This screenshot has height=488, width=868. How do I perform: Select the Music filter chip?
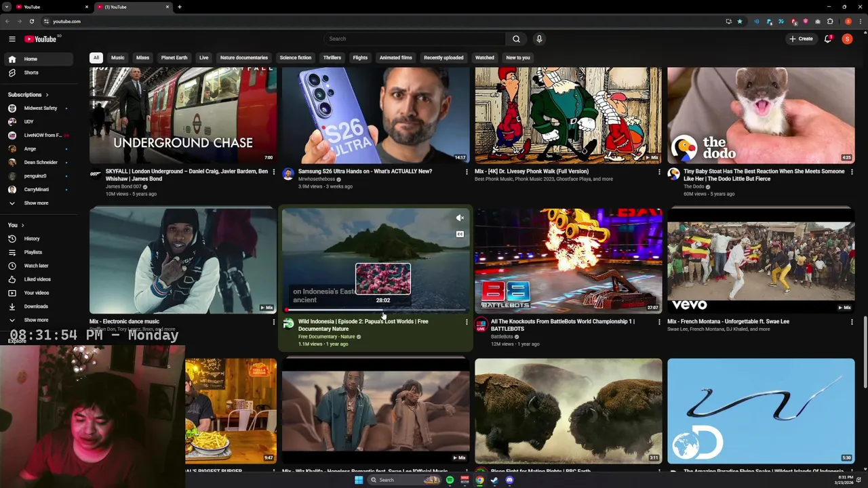coord(118,58)
